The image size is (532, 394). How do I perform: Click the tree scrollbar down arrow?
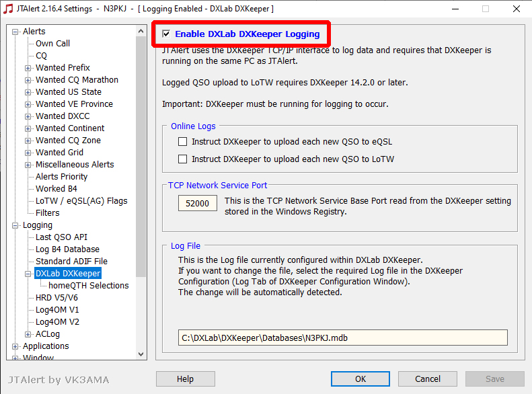click(141, 354)
